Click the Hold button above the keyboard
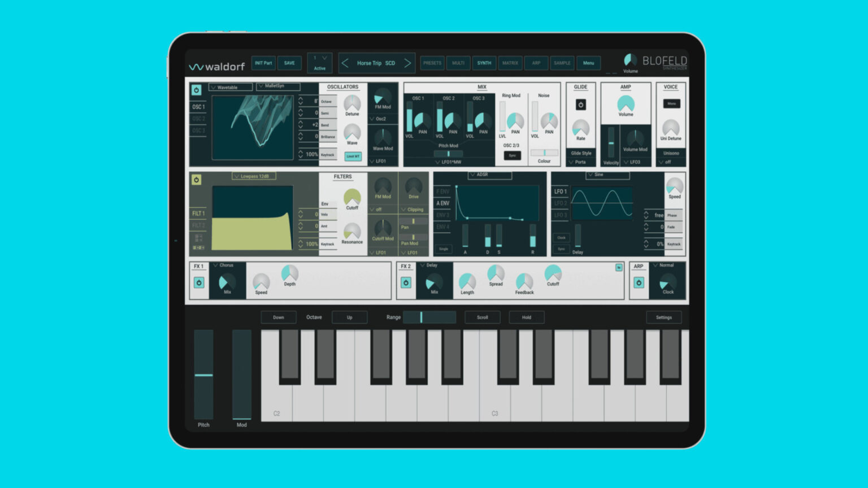The height and width of the screenshot is (488, 868). (526, 317)
